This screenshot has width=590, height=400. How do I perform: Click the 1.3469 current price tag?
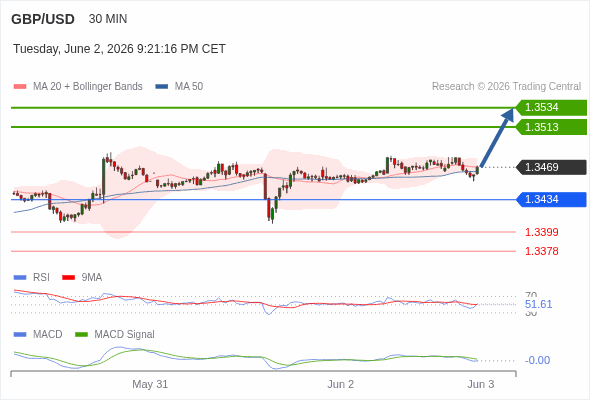point(551,167)
